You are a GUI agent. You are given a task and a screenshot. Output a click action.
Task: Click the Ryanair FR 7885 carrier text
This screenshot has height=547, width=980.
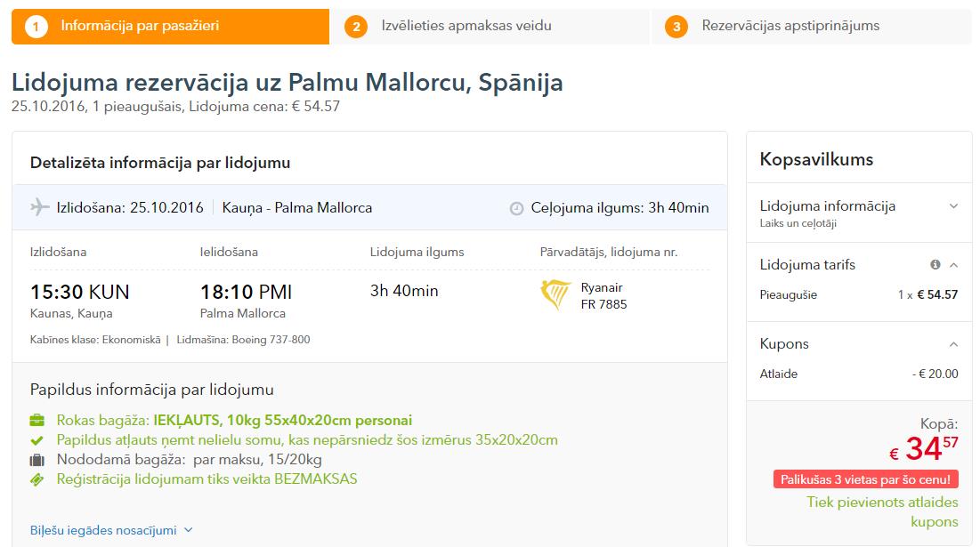[x=603, y=296]
